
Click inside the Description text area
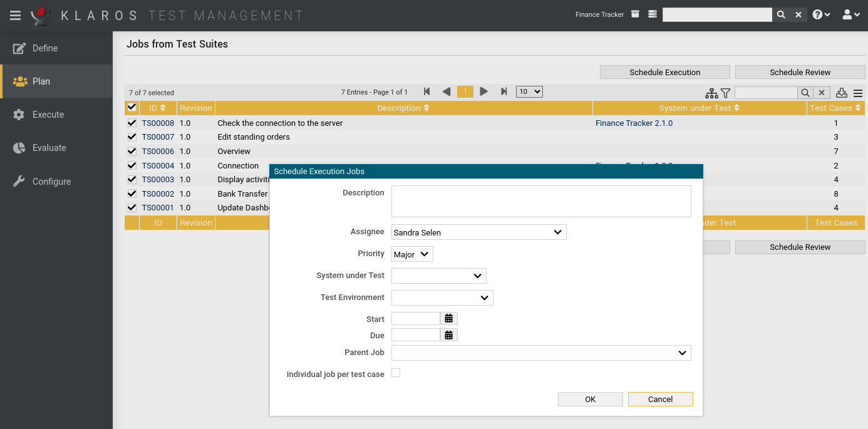tap(540, 200)
